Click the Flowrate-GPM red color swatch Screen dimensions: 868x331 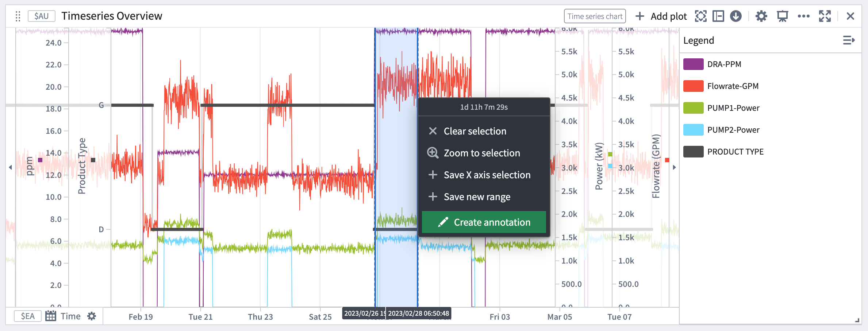tap(693, 86)
